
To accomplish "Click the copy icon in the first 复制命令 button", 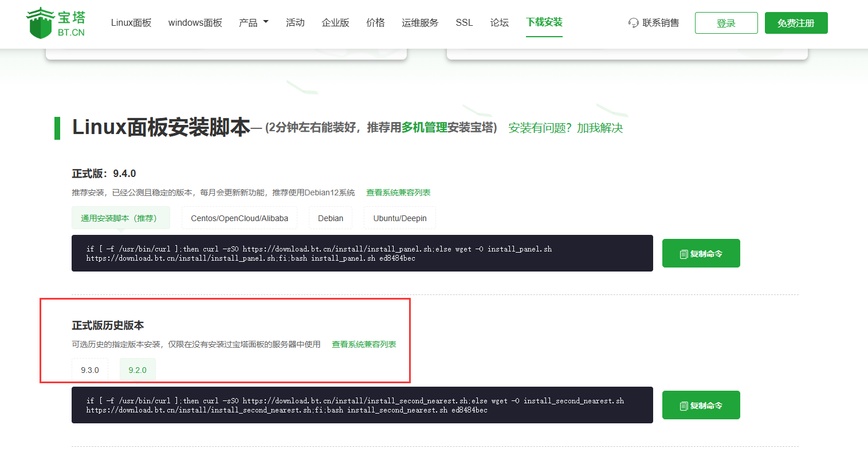I will (x=684, y=254).
